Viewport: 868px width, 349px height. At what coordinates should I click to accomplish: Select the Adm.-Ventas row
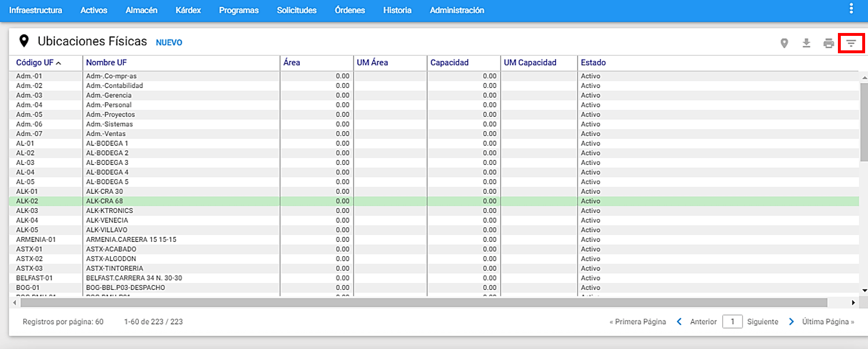point(433,134)
